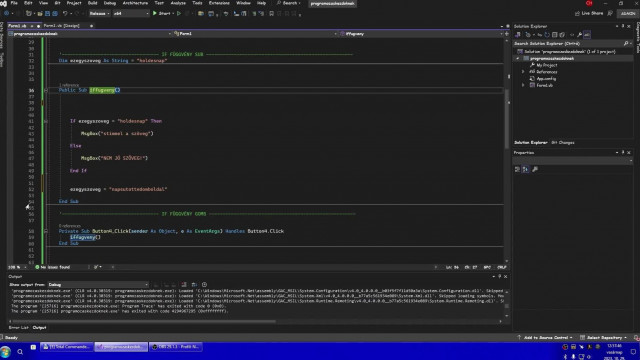
Task: Click the Alphabetical sort icon in Properties
Action: pyautogui.click(x=526, y=169)
